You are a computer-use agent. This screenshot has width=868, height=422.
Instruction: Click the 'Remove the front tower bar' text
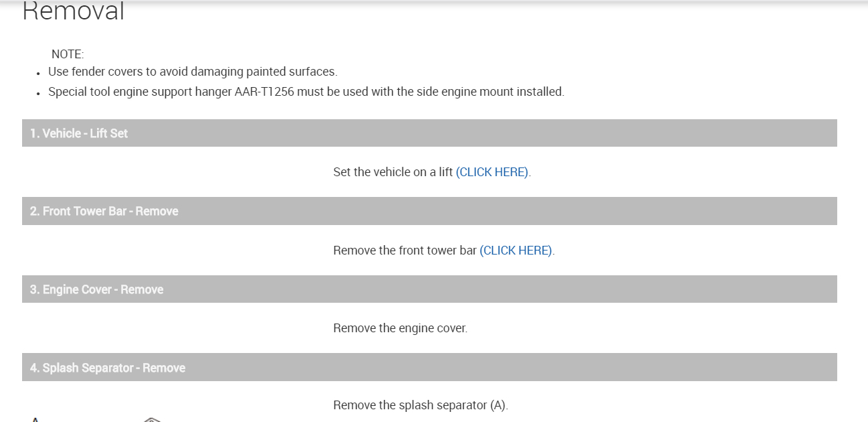pyautogui.click(x=405, y=251)
